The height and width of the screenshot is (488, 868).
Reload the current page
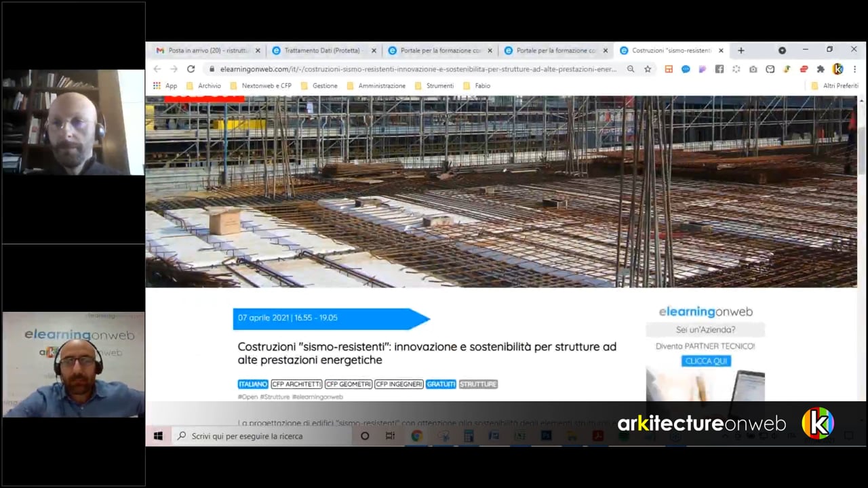tap(191, 69)
